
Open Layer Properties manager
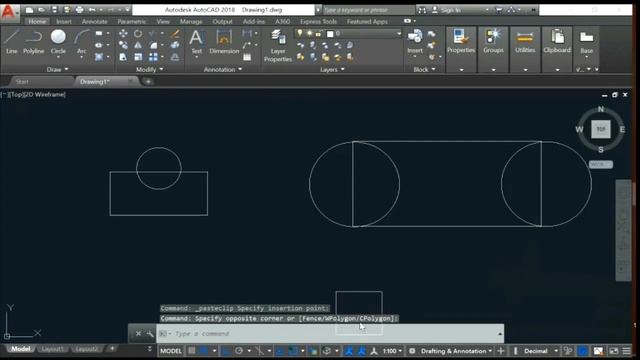(x=278, y=46)
